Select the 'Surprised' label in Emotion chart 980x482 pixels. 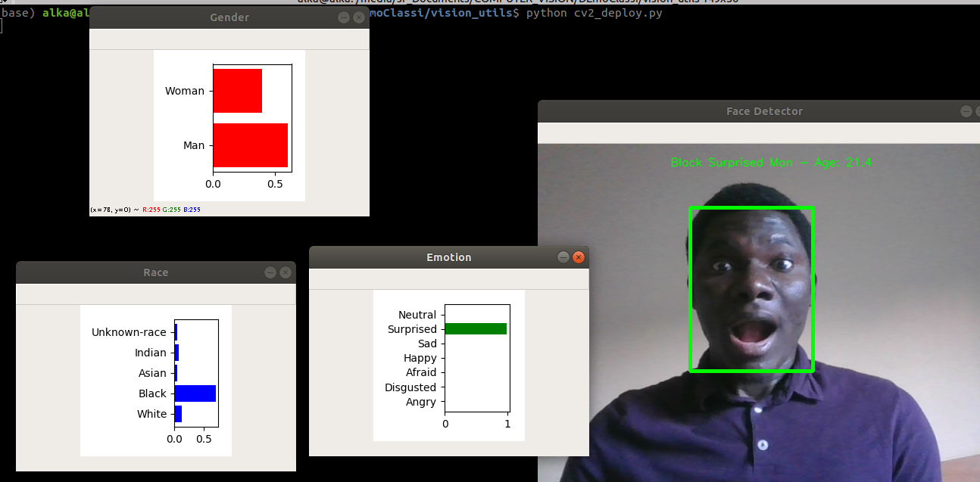(412, 329)
